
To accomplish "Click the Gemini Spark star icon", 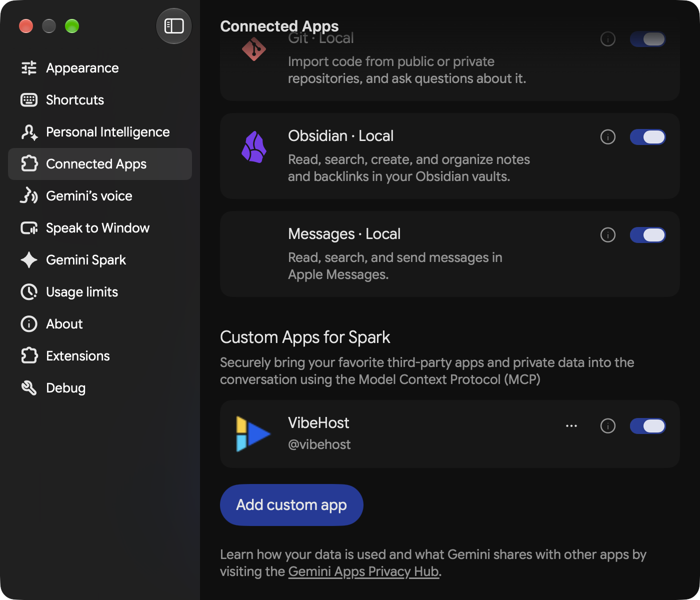I will click(x=29, y=260).
